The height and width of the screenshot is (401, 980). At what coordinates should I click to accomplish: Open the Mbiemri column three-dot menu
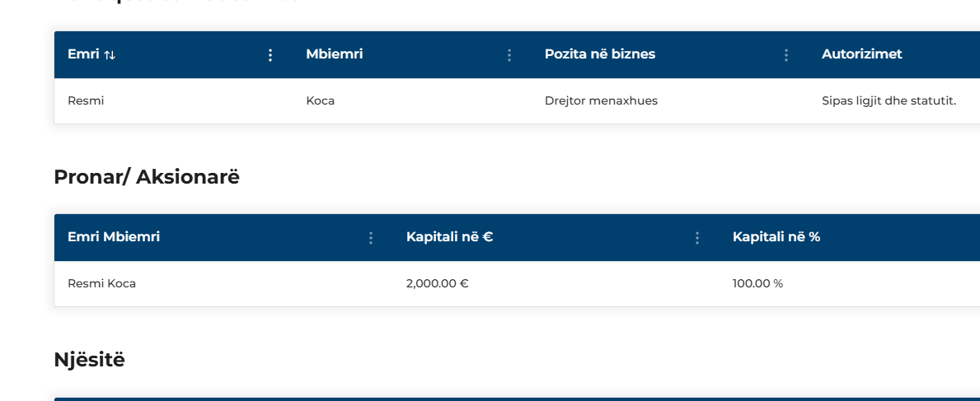point(509,55)
